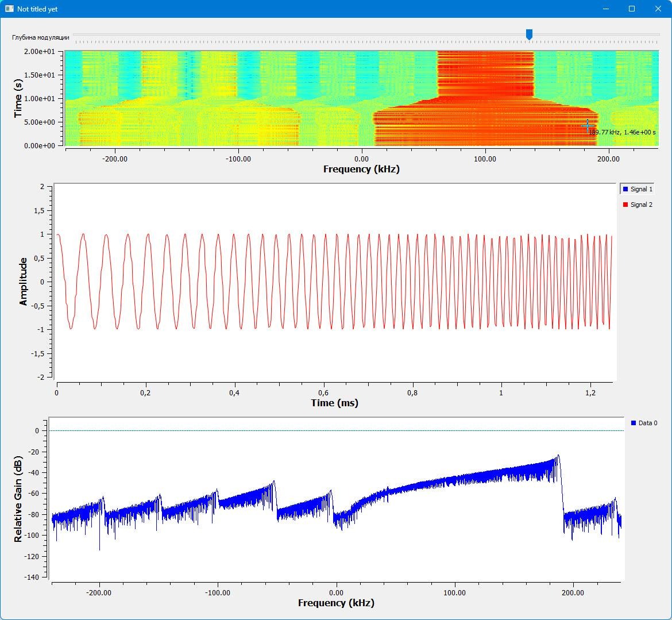Toggle Signal 2 curve visibility in legend
The height and width of the screenshot is (620, 672).
coord(641,205)
